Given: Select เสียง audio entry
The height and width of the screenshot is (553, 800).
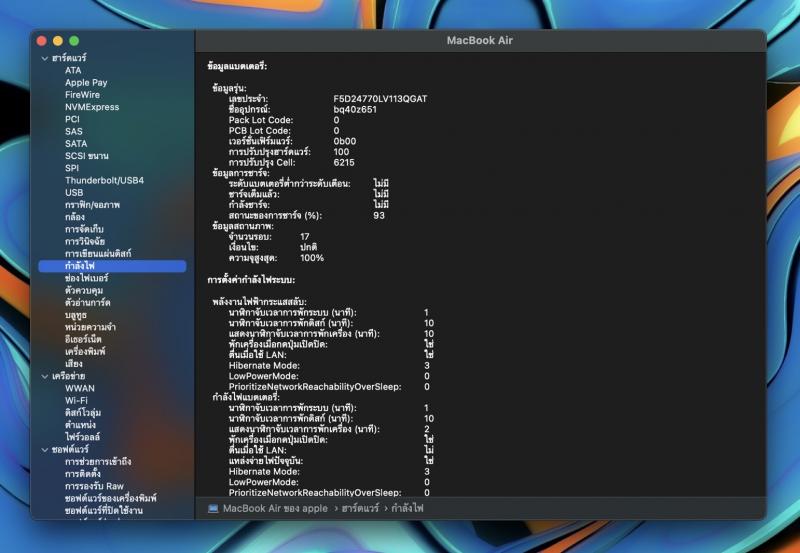Looking at the screenshot, I should point(73,364).
